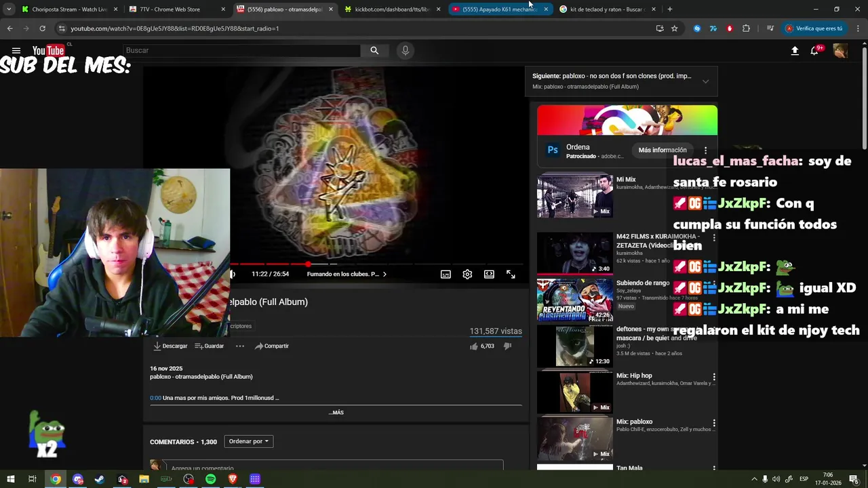Jump to 0:00 timestamp in description
Screen dimensions: 868x488
(x=155, y=398)
